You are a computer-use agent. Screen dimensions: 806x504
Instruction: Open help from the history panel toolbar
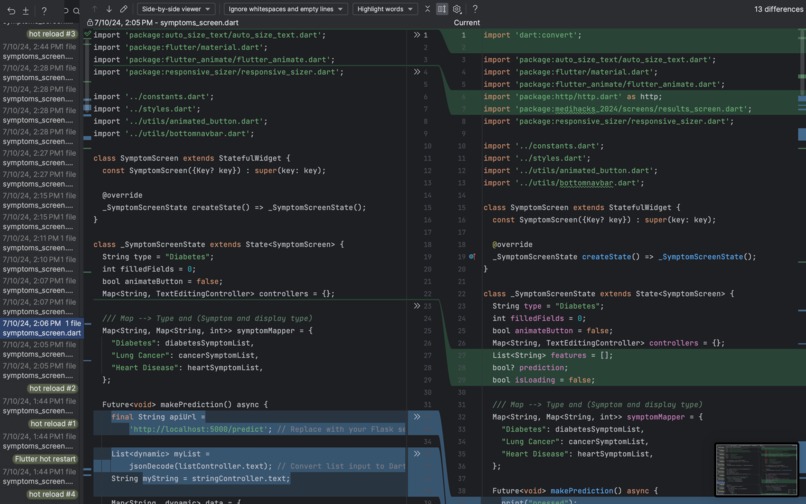click(x=44, y=10)
